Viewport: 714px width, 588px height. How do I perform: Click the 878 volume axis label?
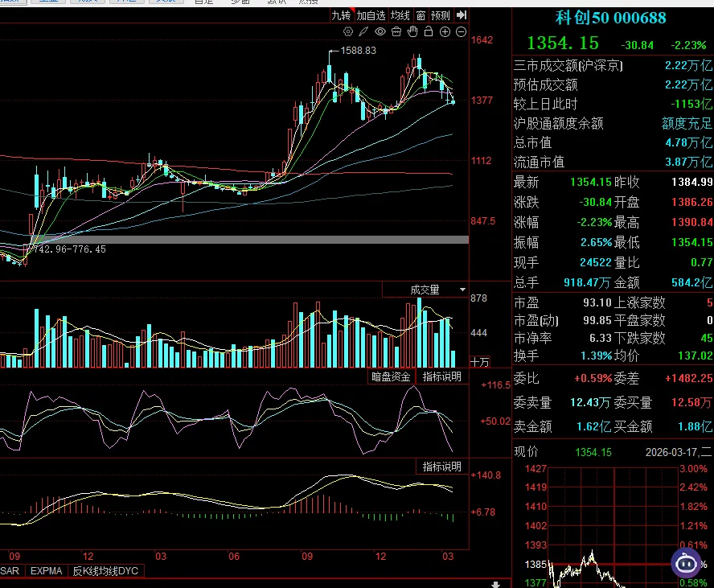click(478, 298)
